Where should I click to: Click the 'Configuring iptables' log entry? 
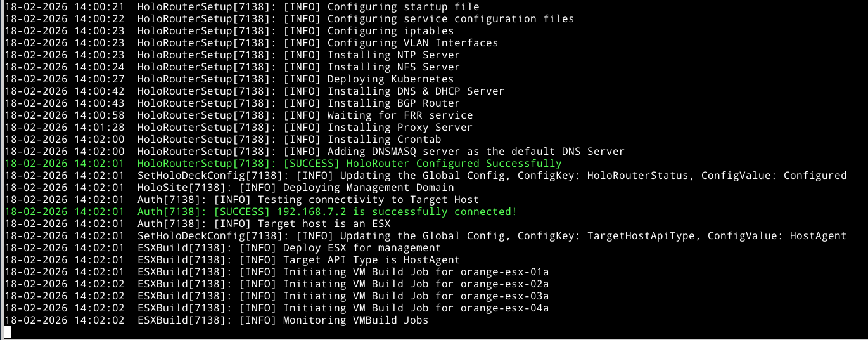[390, 31]
